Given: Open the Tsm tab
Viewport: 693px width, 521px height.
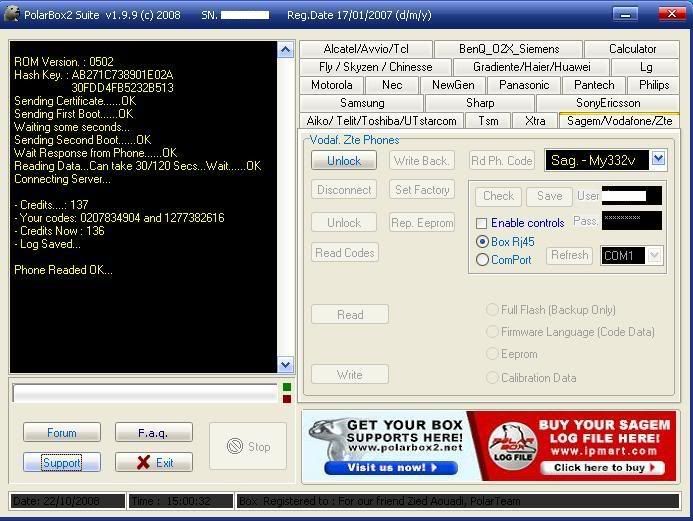Looking at the screenshot, I should point(488,121).
